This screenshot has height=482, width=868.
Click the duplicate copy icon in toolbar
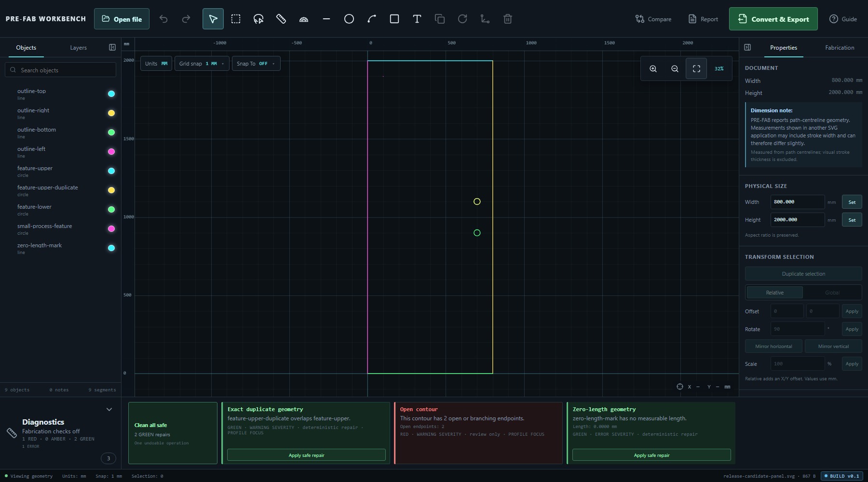[x=440, y=19]
